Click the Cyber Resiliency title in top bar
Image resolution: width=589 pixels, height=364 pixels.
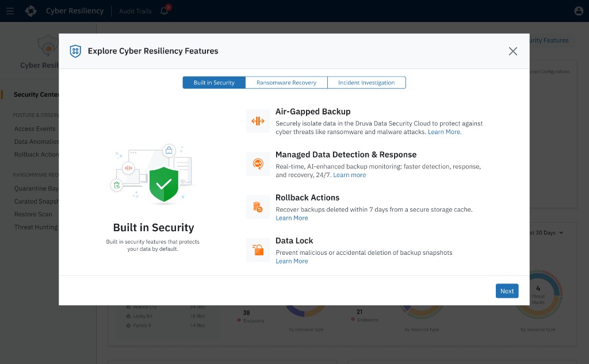(x=75, y=11)
